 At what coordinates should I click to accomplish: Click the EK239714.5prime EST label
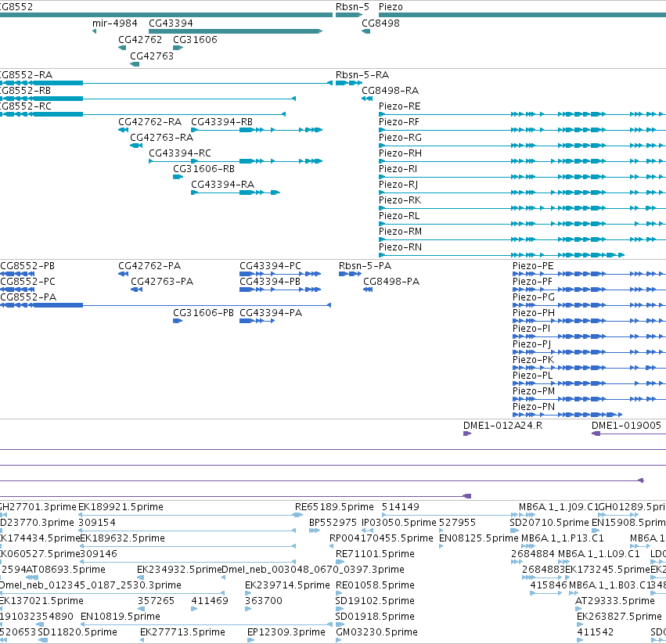click(x=287, y=585)
